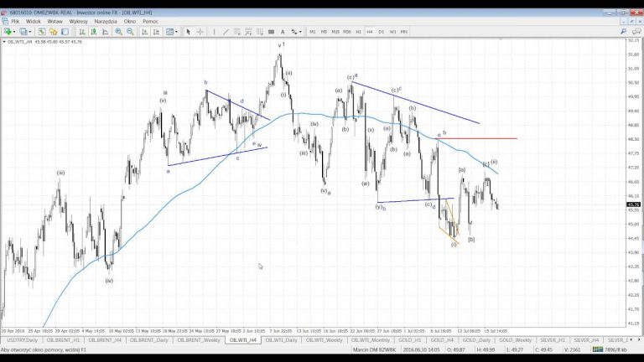Click the OIL.WTI_H4 symbol dropdown triangle
644x362 pixels.
click(x=4, y=42)
